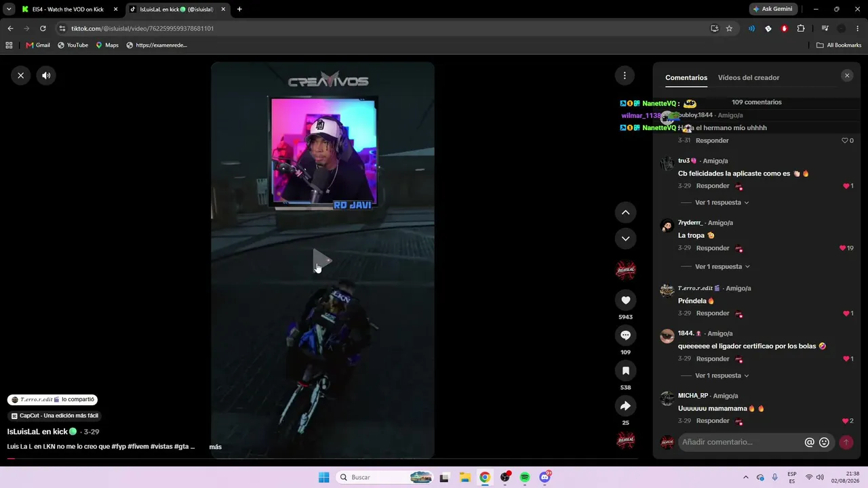Like T.erro.r.edit's Préndela comment
The width and height of the screenshot is (868, 488).
coord(848,313)
